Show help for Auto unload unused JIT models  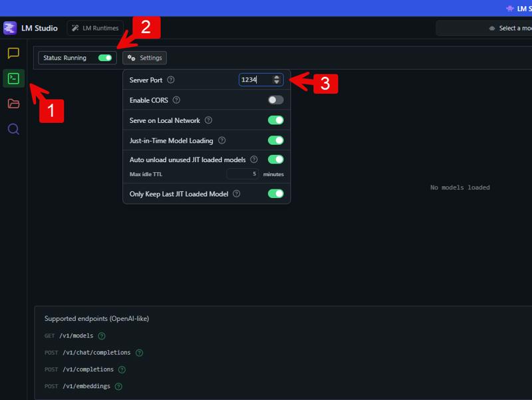[254, 159]
